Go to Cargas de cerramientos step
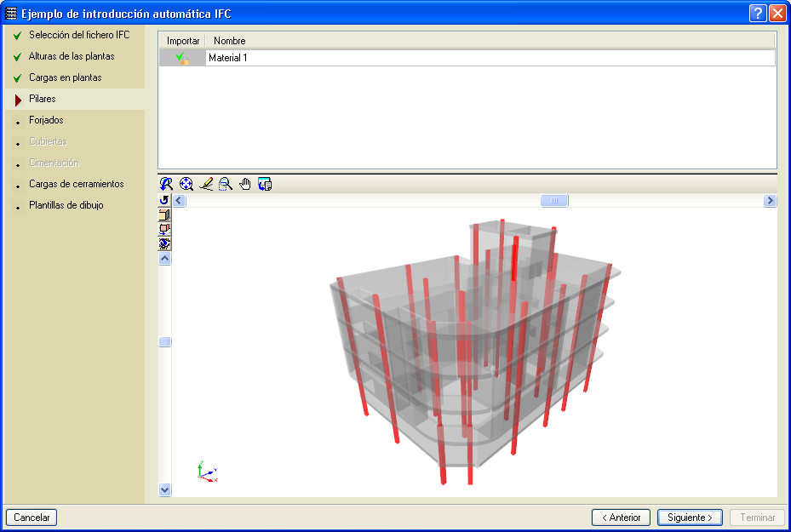 tap(76, 184)
